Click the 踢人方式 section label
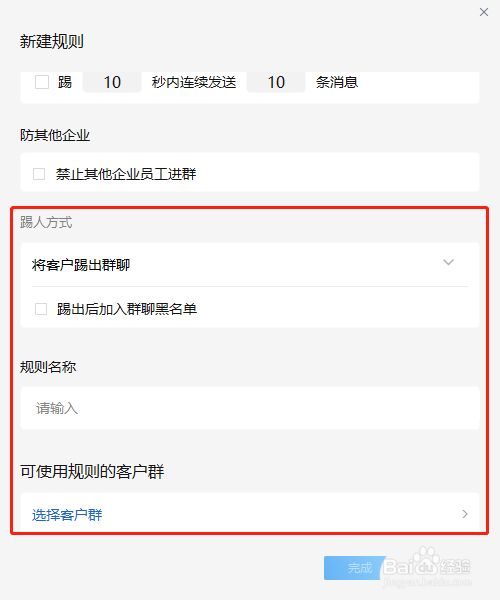The width and height of the screenshot is (500, 600). (46, 222)
